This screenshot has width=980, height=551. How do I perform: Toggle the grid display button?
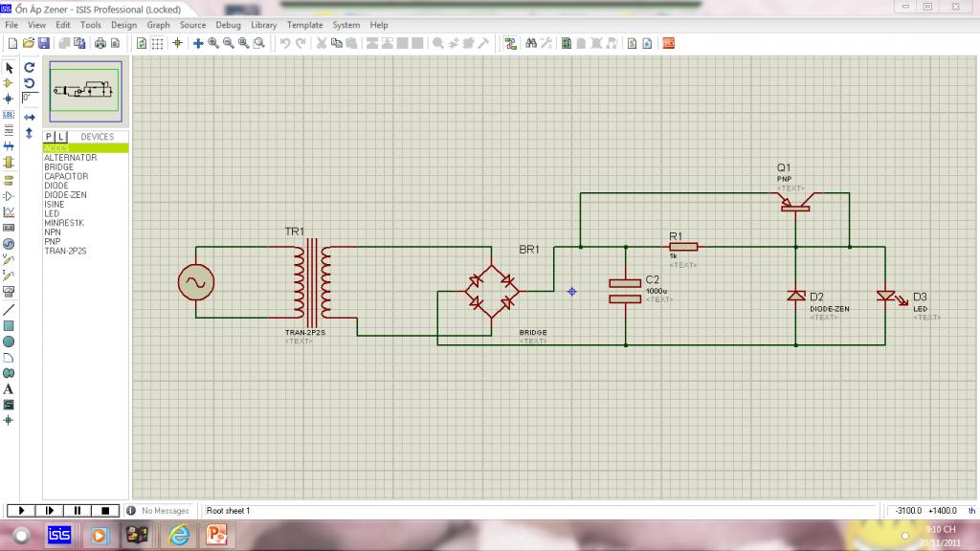(x=158, y=43)
